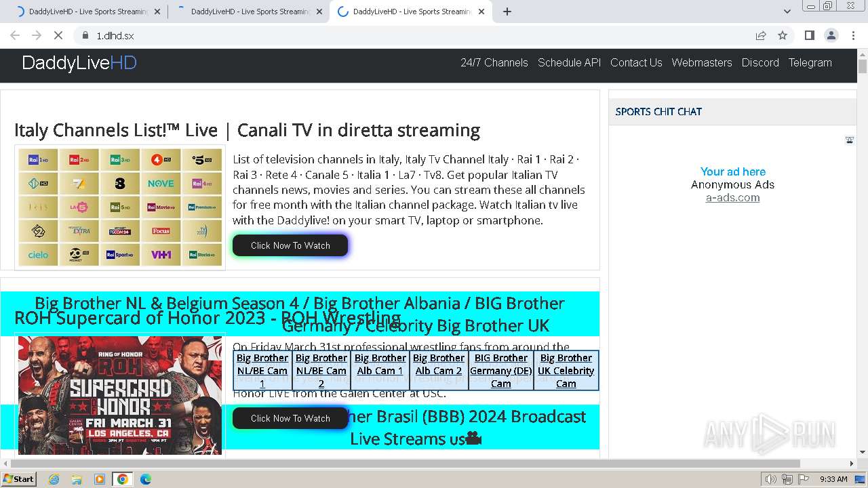Click the 'Your ad here' link
The width and height of the screenshot is (868, 488).
(733, 172)
